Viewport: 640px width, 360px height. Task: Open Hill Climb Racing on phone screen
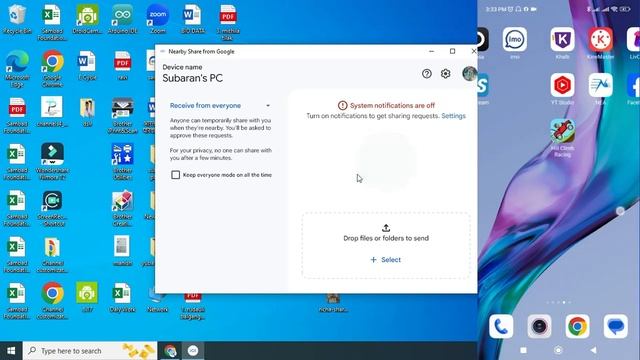562,138
